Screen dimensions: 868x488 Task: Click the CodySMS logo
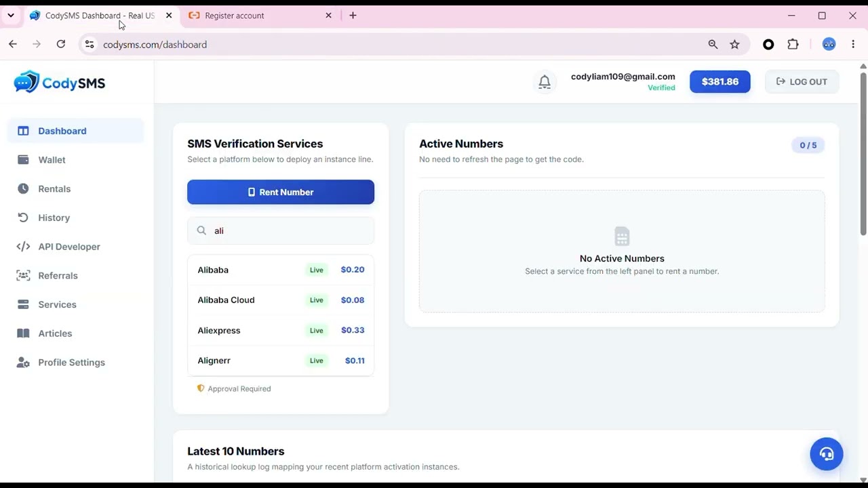[60, 82]
